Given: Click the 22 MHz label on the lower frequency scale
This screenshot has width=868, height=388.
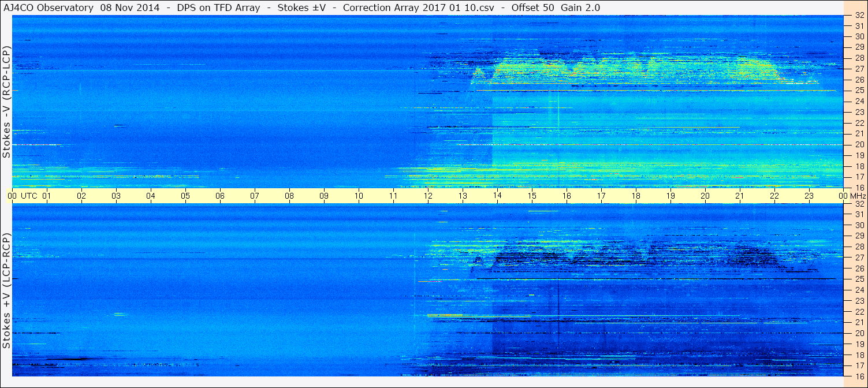Looking at the screenshot, I should (859, 311).
